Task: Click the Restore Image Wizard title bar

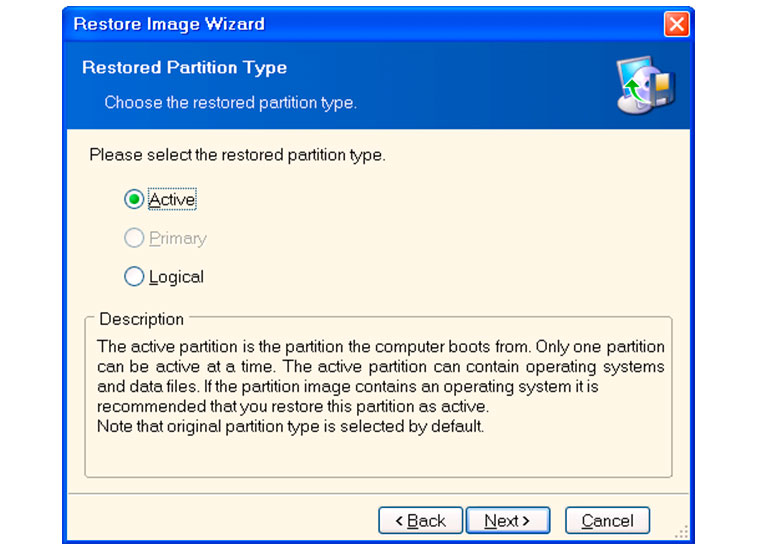Action: pyautogui.click(x=364, y=24)
